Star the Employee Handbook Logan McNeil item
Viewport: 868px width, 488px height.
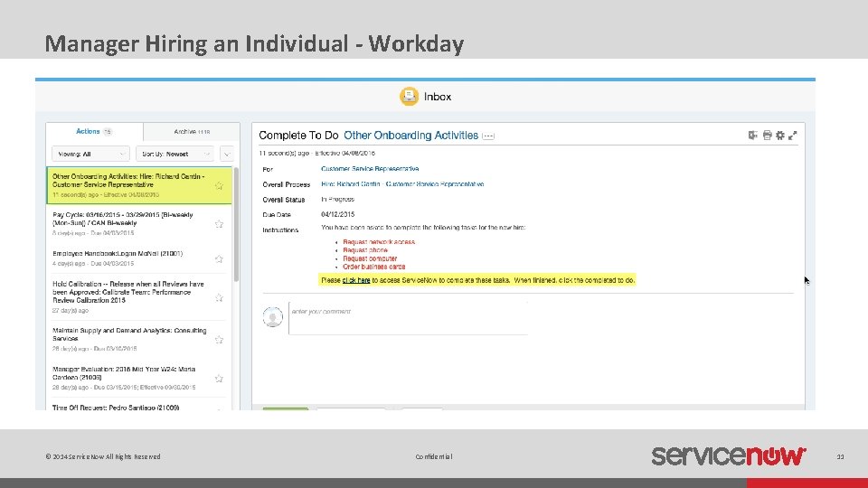219,258
